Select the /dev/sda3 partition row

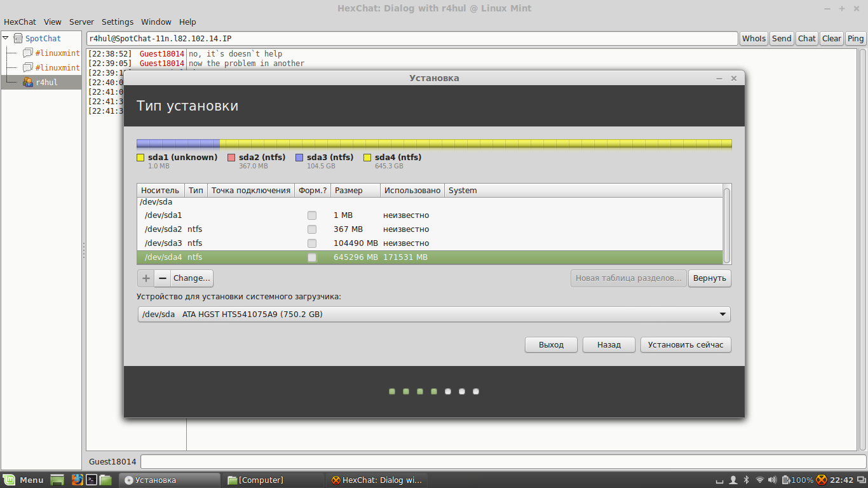coord(430,243)
